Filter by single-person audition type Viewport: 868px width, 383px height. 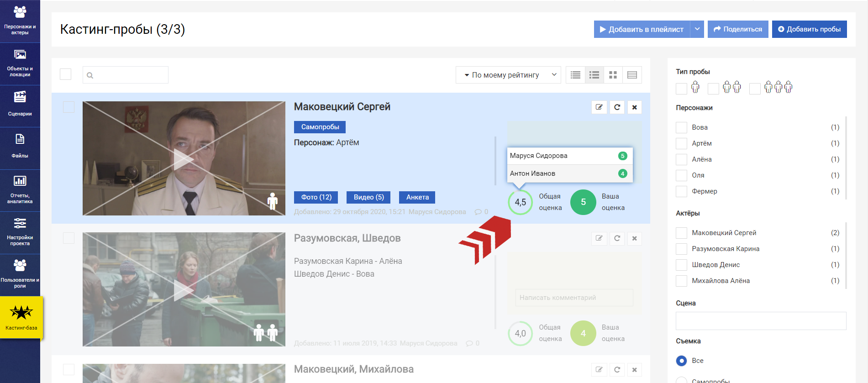pyautogui.click(x=681, y=89)
